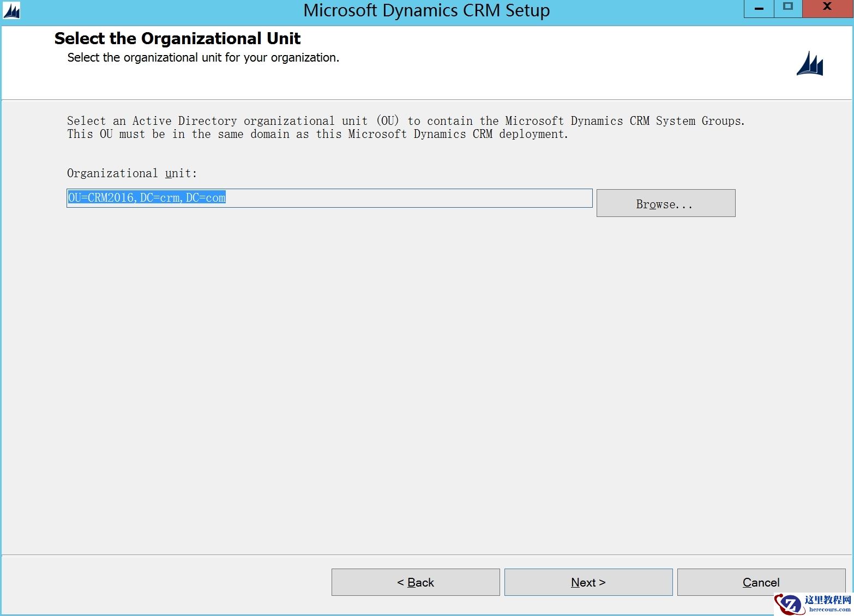Select the highlighted OU=CRM2016 text
The image size is (854, 616).
[x=146, y=198]
